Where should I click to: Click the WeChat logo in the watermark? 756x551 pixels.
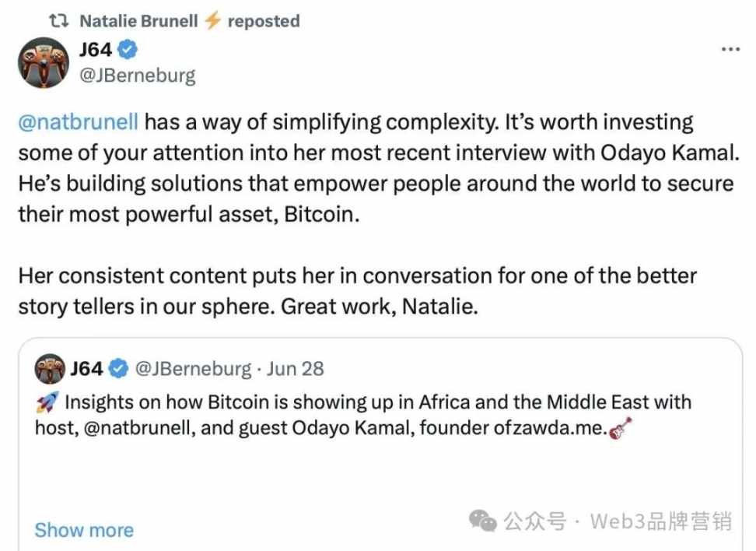pos(483,521)
